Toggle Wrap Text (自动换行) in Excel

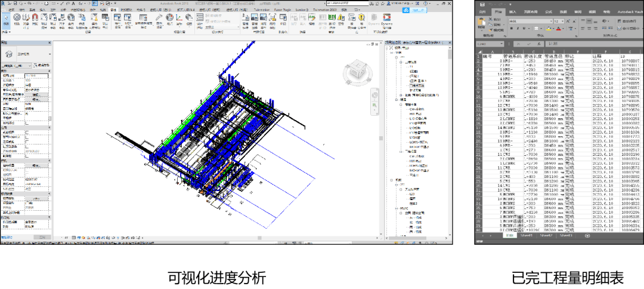click(627, 21)
